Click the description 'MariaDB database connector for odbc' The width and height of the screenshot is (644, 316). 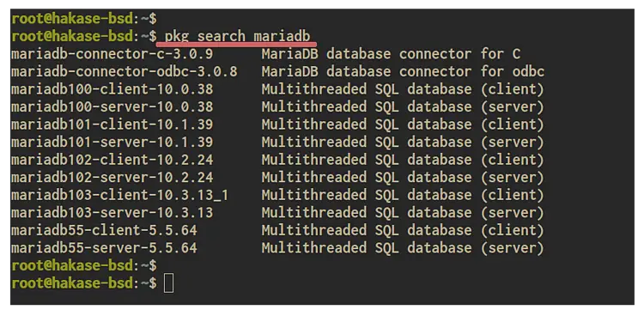pos(403,71)
